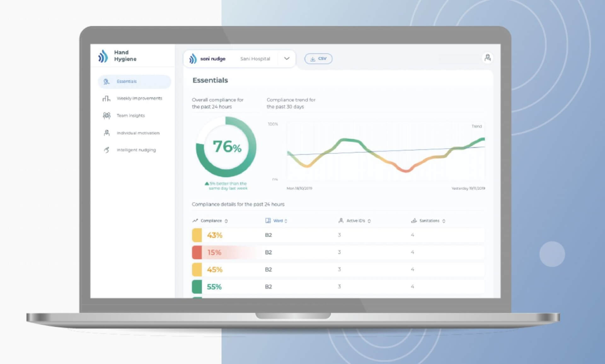Click the red 15% compliance swatch

197,252
